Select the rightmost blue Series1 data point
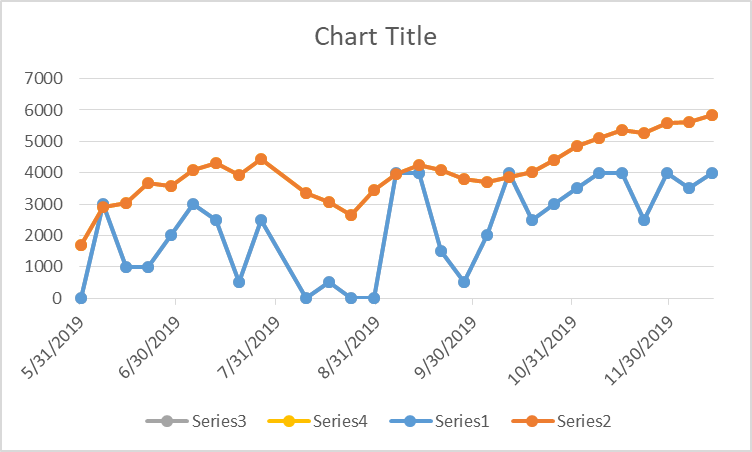The image size is (752, 452). pyautogui.click(x=712, y=173)
